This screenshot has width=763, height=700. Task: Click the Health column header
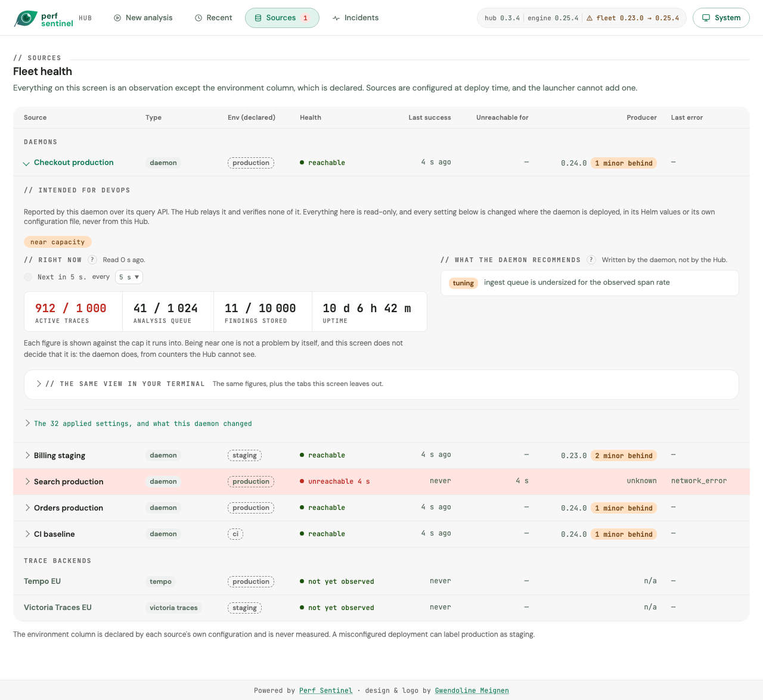pos(311,117)
